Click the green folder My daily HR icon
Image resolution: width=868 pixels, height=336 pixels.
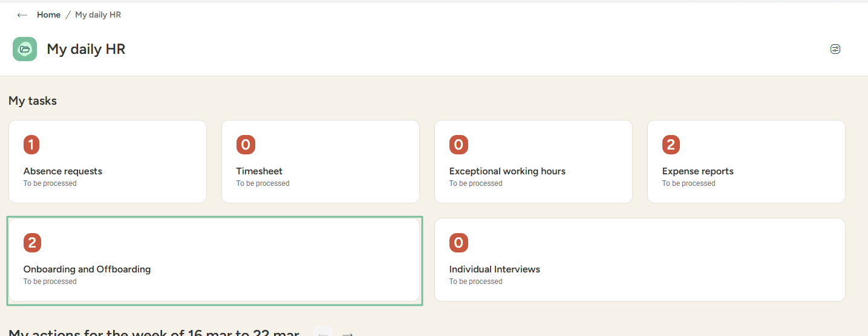pos(25,49)
